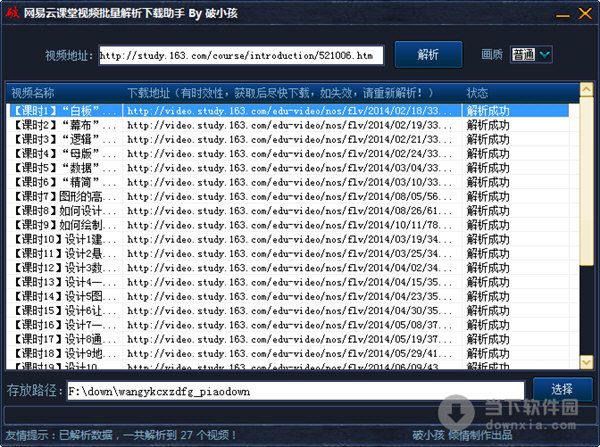The width and height of the screenshot is (600, 447).
Task: Click download URL dated 2014/02/19
Action: tap(289, 125)
